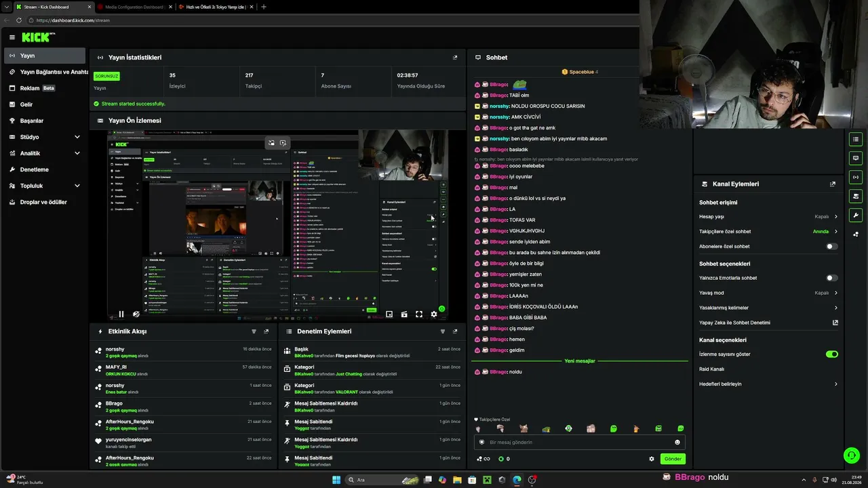Switch to Media Configuration Dashboard browser tab

(134, 7)
